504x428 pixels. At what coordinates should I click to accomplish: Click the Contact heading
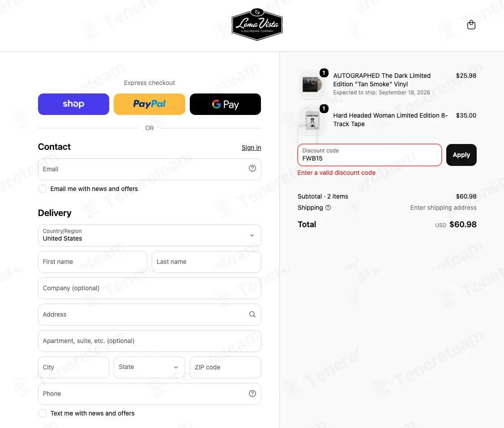coord(54,147)
